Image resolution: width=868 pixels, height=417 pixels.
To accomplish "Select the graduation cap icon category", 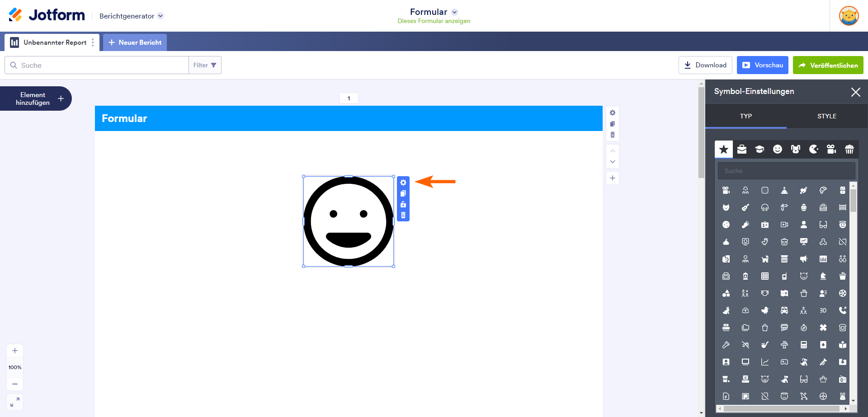I will click(x=759, y=149).
